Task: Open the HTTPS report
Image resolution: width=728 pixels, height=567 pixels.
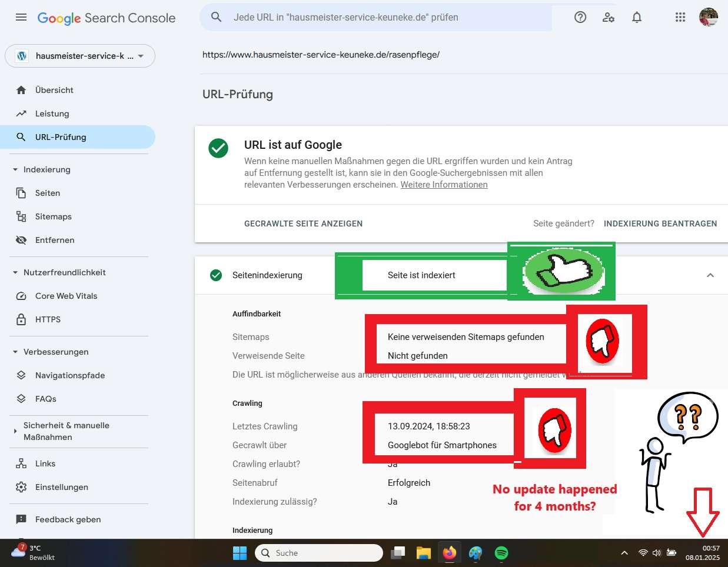Action: tap(78, 319)
